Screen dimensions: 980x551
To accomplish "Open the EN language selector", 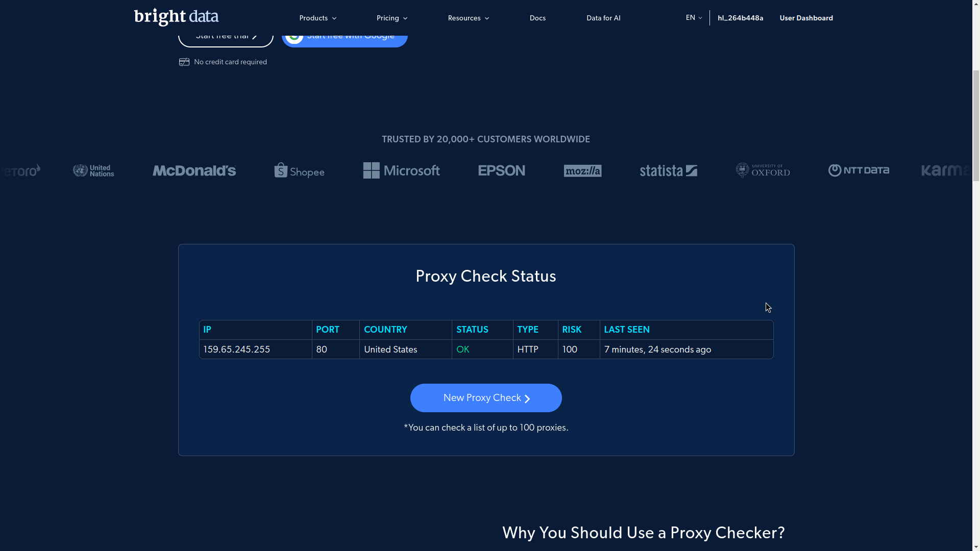I will click(x=693, y=17).
